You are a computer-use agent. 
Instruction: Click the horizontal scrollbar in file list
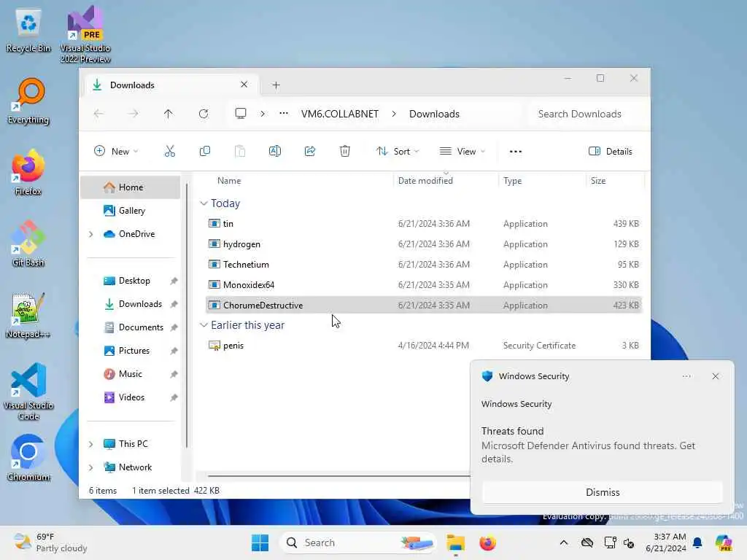(x=338, y=475)
